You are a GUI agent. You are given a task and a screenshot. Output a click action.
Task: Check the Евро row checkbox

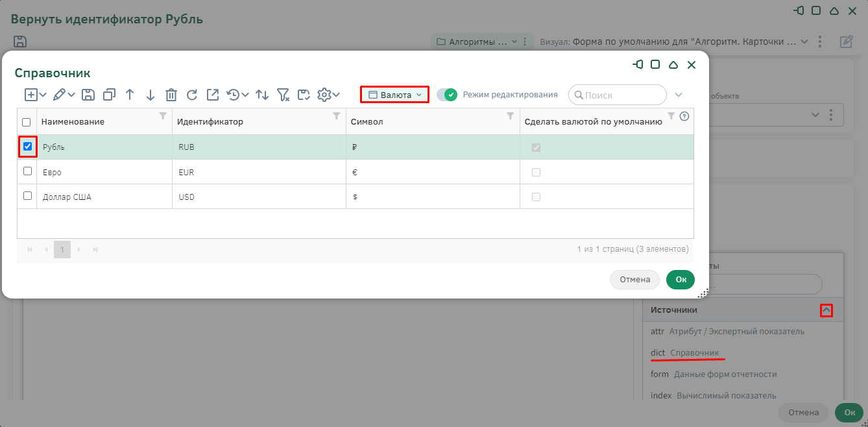click(x=27, y=171)
